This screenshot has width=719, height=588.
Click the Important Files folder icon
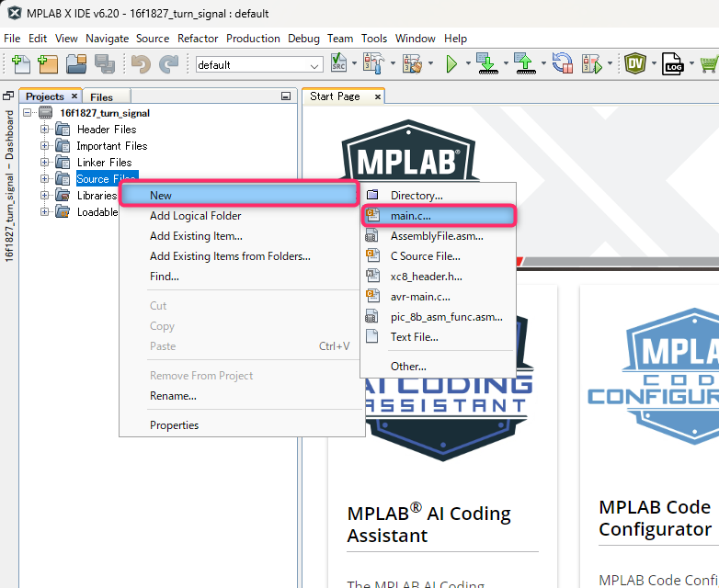(x=63, y=146)
